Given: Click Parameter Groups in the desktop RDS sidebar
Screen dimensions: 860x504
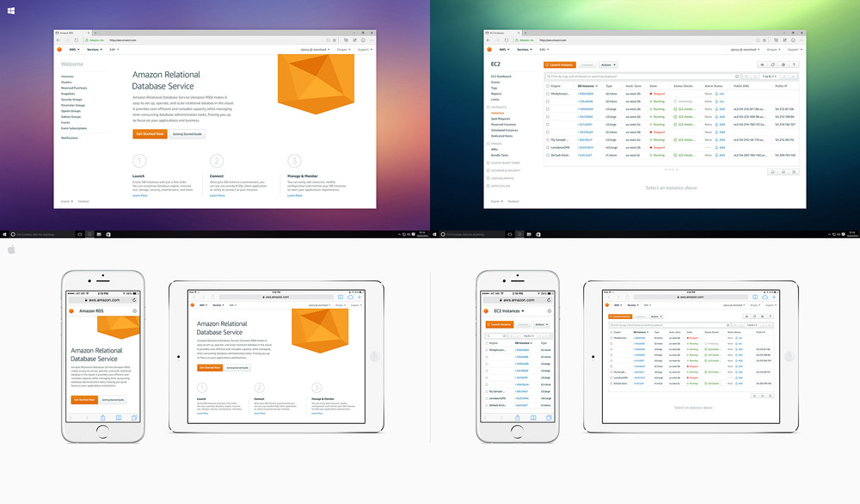Looking at the screenshot, I should tap(73, 105).
